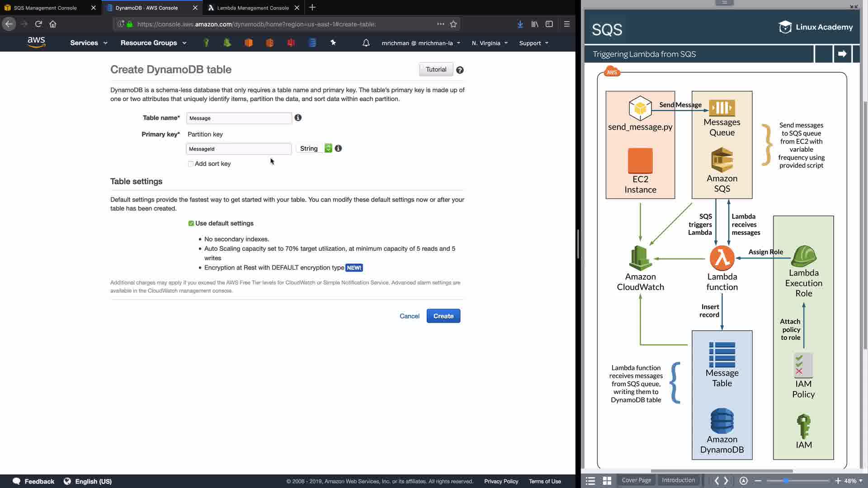Viewport: 868px width, 488px height.
Task: Click the info icon beside Table name
Action: click(x=298, y=118)
